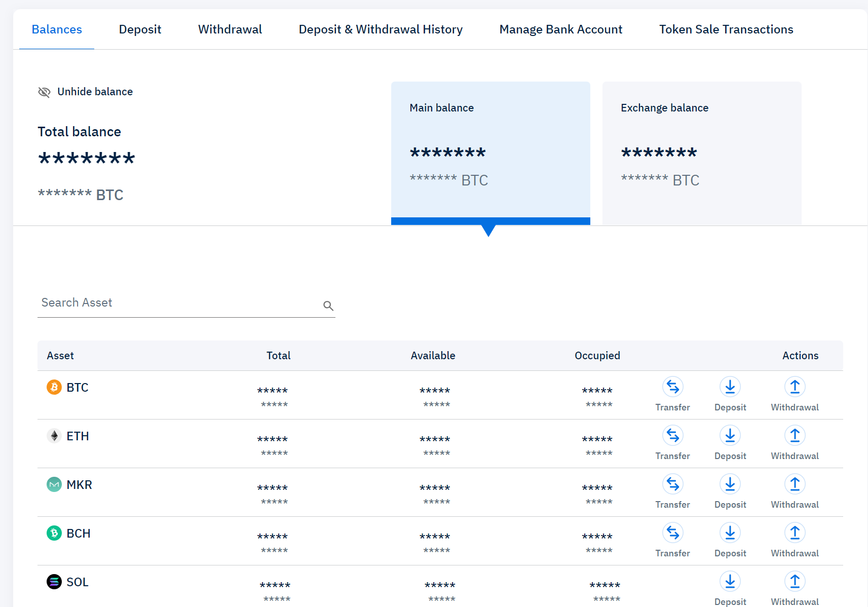Click the MKR Withdrawal icon
This screenshot has width=868, height=607.
[x=795, y=484]
